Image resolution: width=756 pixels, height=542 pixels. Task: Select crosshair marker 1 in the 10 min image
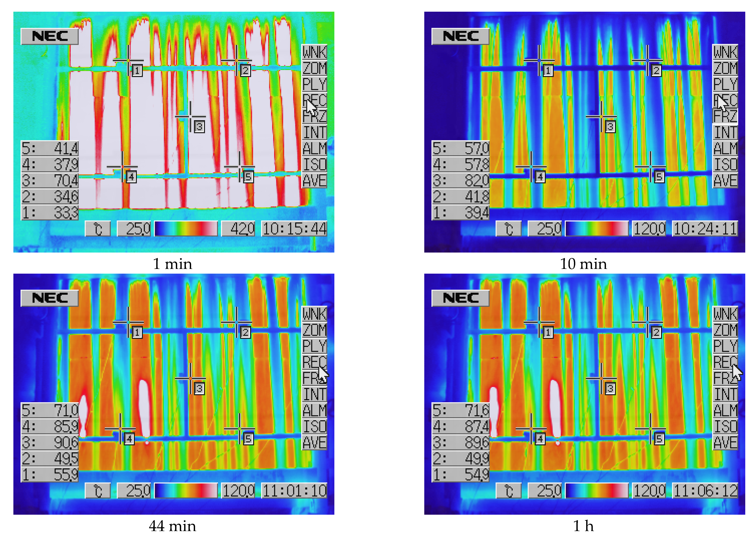[539, 61]
